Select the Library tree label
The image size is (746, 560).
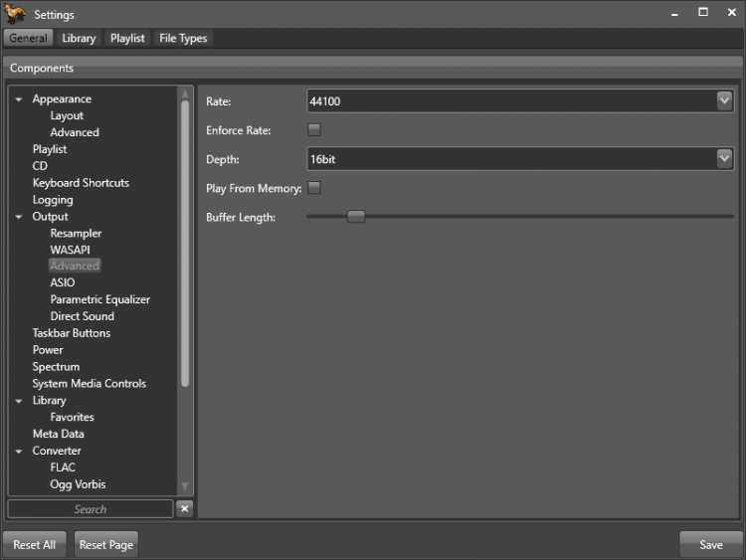coord(49,400)
